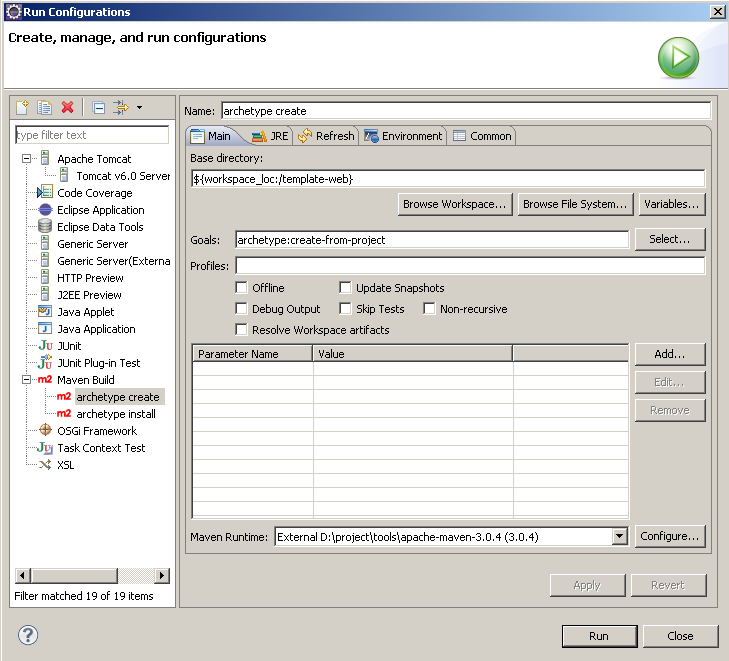Click the Duplicate configuration icon

point(45,107)
